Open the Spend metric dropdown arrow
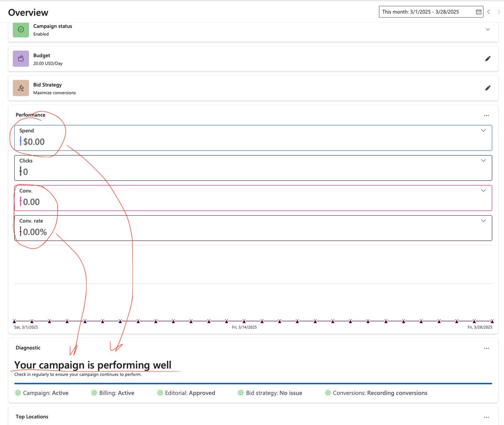This screenshot has height=425, width=504. (x=483, y=130)
